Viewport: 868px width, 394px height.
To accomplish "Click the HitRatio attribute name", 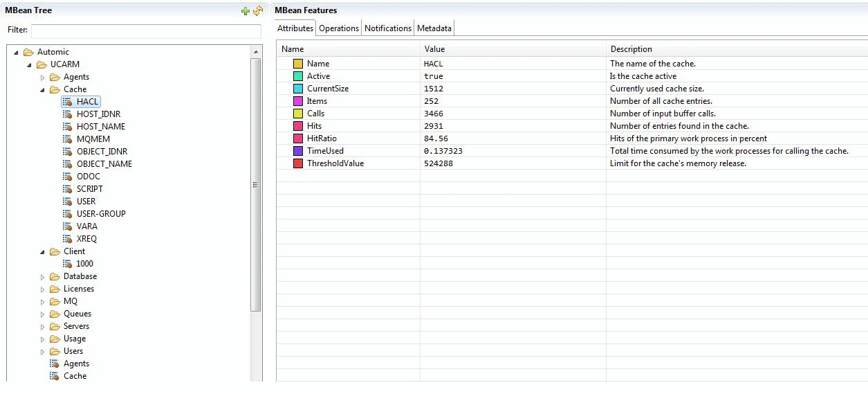I will pyautogui.click(x=322, y=138).
